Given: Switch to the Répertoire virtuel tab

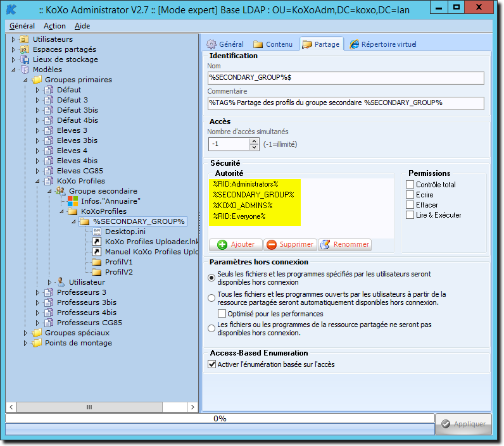Looking at the screenshot, I should coord(383,44).
